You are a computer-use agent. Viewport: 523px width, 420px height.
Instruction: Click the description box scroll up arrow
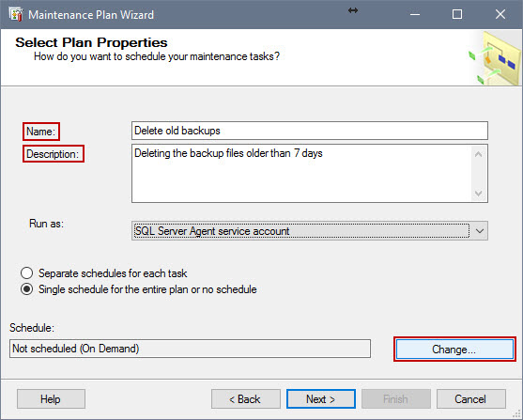click(478, 154)
